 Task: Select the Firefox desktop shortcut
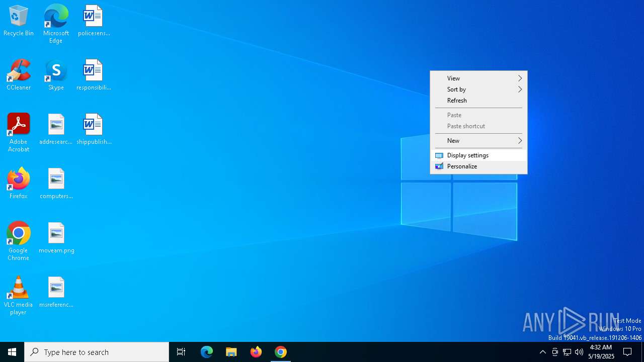click(19, 184)
